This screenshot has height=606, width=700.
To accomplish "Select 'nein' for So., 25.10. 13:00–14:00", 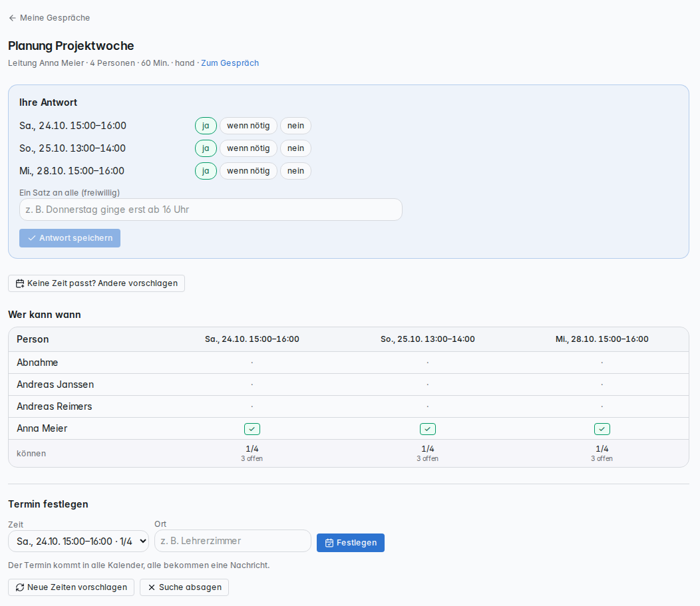I will coord(295,148).
